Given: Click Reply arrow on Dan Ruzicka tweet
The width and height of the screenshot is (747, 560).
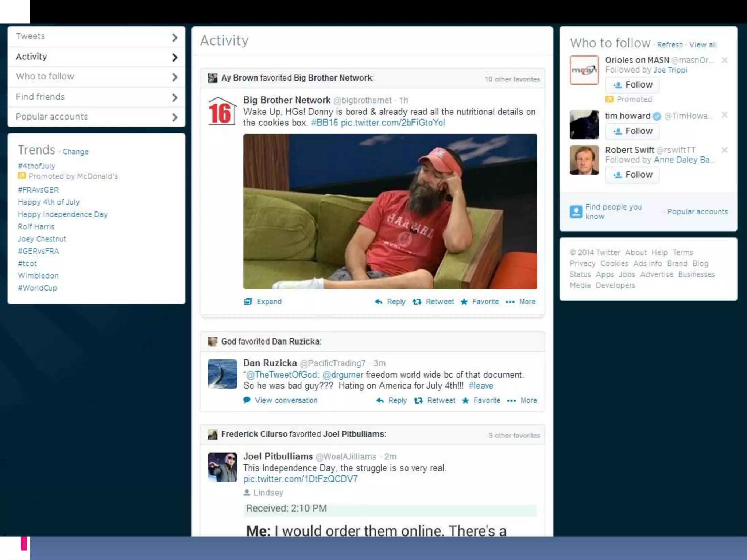Looking at the screenshot, I should coord(380,400).
